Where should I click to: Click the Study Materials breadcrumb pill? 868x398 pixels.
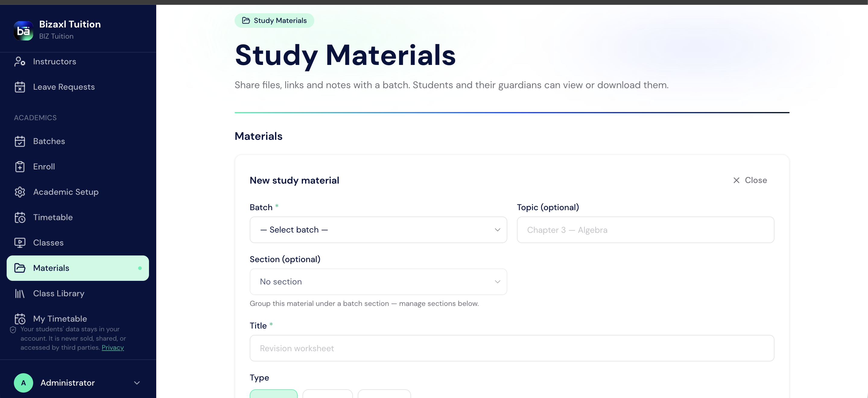pos(274,21)
